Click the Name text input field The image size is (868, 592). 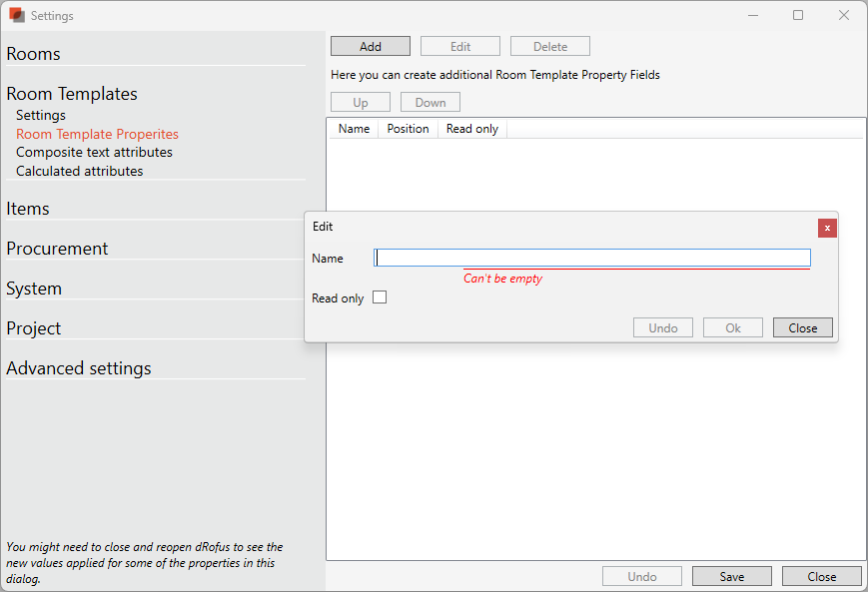tap(591, 259)
